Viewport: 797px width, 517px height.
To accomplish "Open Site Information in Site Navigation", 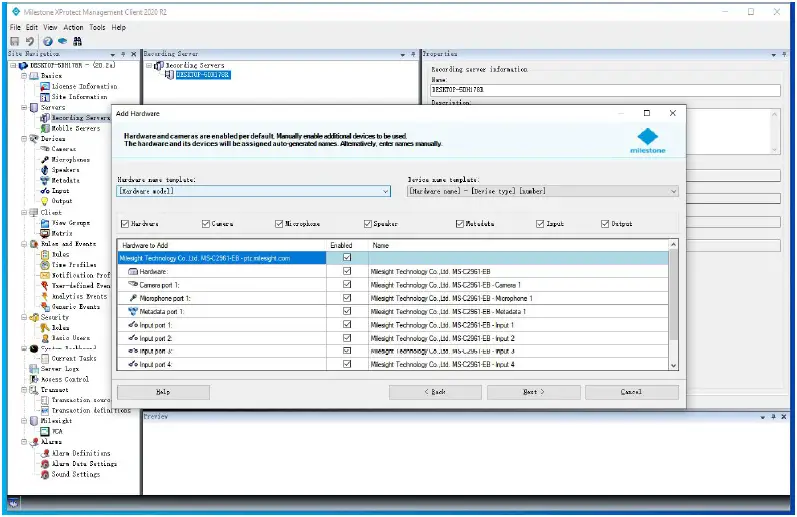I will [79, 97].
